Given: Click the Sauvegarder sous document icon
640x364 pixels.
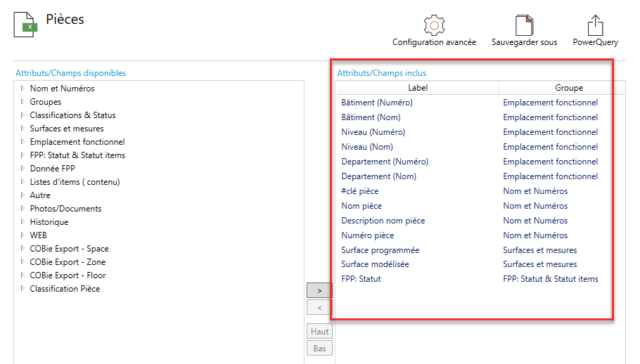Looking at the screenshot, I should tap(525, 26).
